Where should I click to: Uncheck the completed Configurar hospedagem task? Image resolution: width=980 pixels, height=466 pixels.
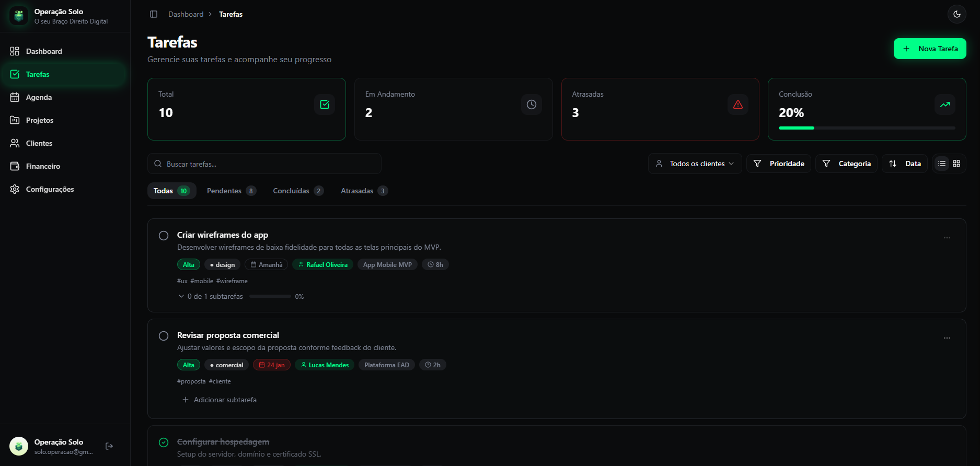[164, 442]
